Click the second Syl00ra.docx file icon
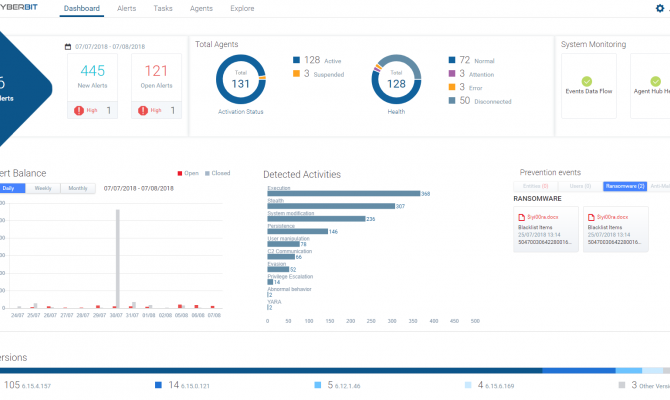 coord(591,217)
